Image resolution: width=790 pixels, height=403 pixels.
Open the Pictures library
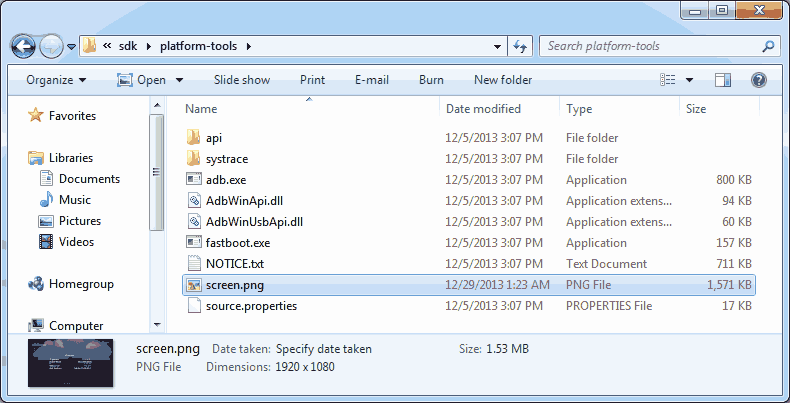[x=80, y=221]
